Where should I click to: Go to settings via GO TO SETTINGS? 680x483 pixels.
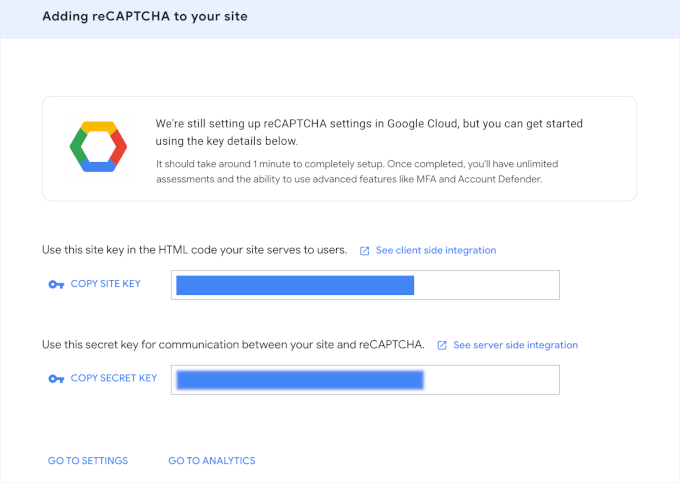click(x=88, y=461)
